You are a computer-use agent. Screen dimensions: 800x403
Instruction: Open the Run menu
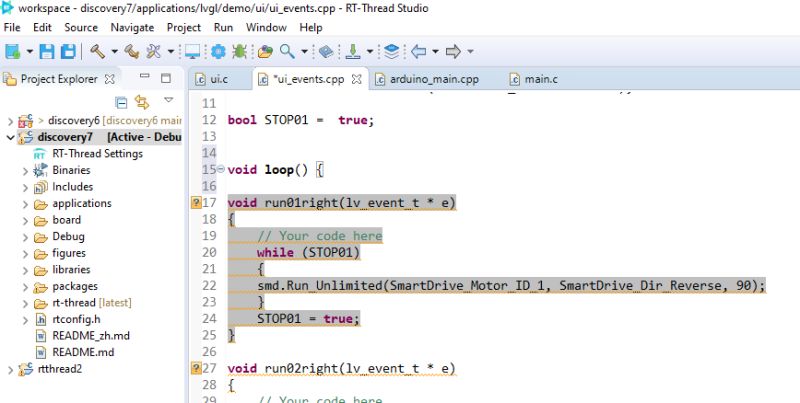pos(223,28)
